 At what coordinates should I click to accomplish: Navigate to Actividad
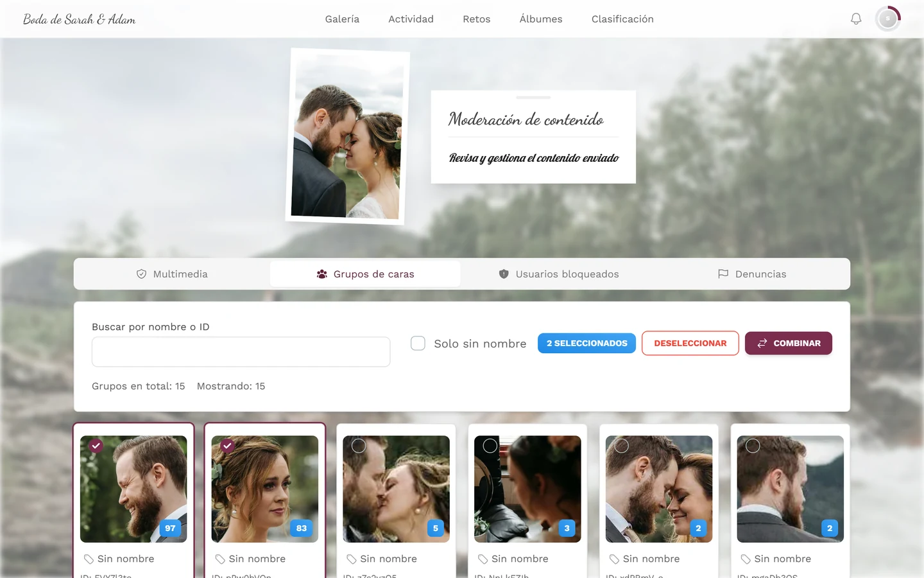[x=411, y=19]
